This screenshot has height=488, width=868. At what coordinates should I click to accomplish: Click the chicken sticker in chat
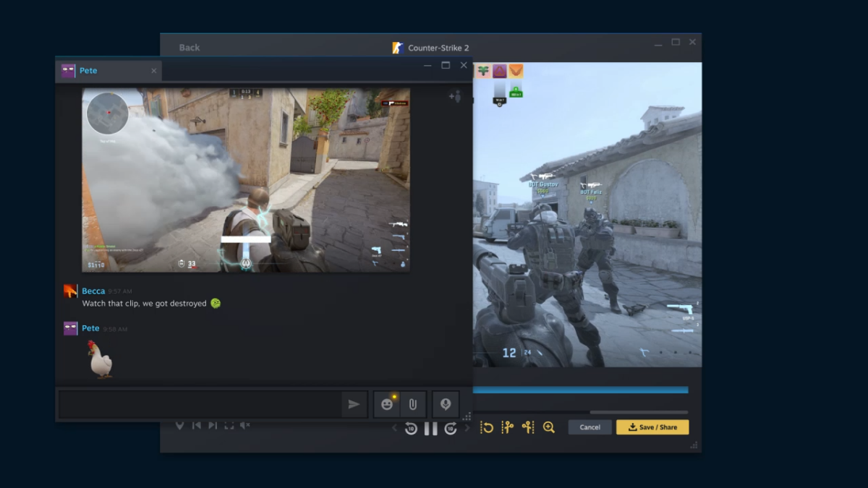tap(100, 359)
